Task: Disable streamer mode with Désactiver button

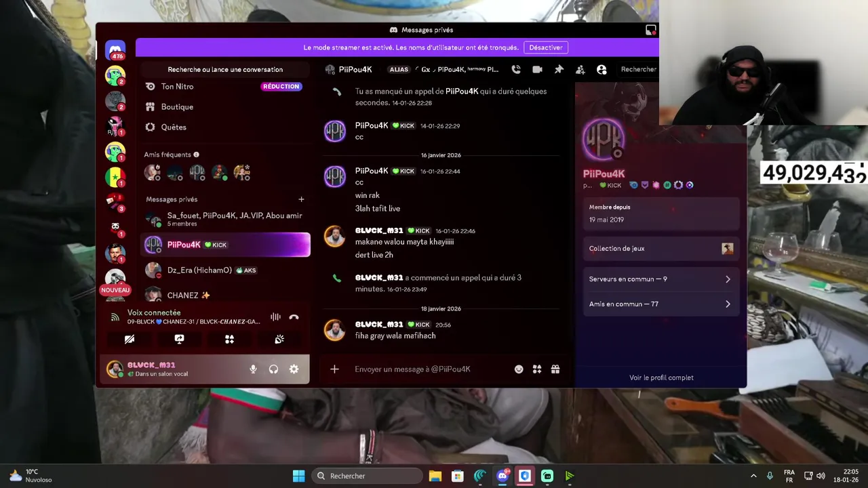Action: coord(546,47)
